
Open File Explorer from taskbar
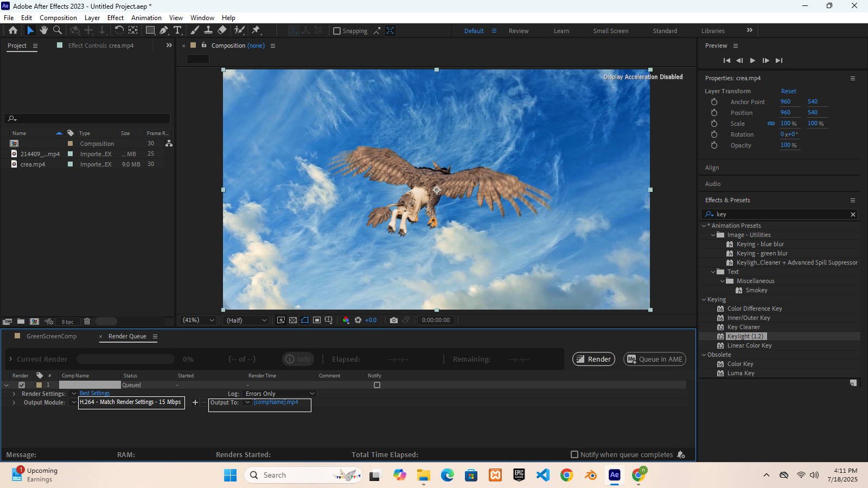(x=424, y=476)
